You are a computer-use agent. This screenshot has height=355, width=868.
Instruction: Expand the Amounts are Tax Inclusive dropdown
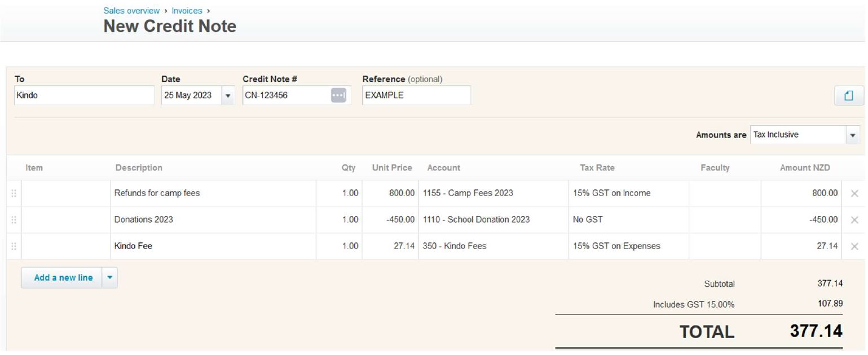click(x=852, y=135)
